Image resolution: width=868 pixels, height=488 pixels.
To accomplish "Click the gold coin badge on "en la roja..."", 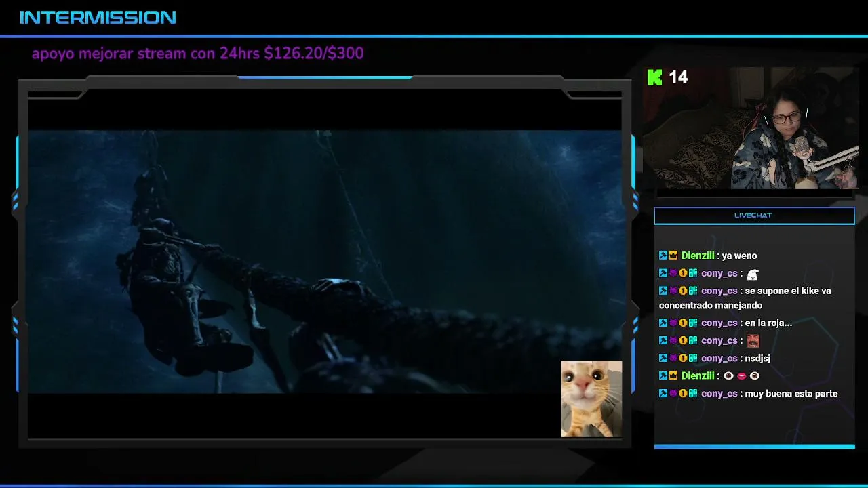I will click(x=683, y=323).
